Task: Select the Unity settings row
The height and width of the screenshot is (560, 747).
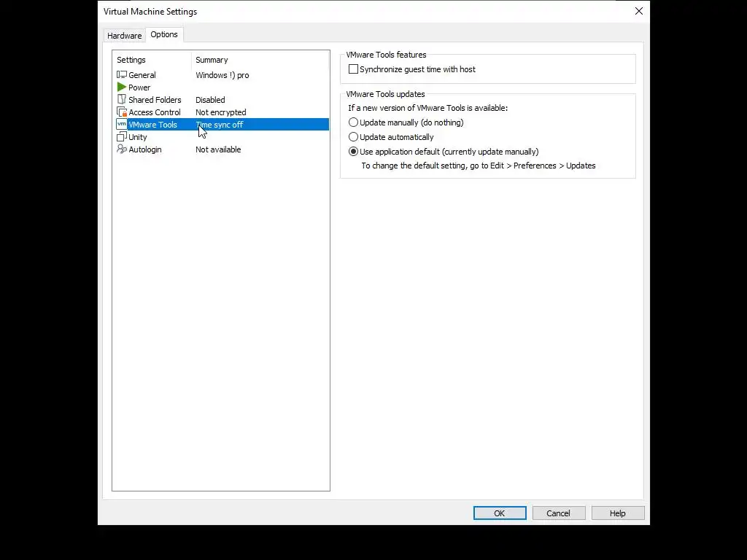Action: point(221,136)
